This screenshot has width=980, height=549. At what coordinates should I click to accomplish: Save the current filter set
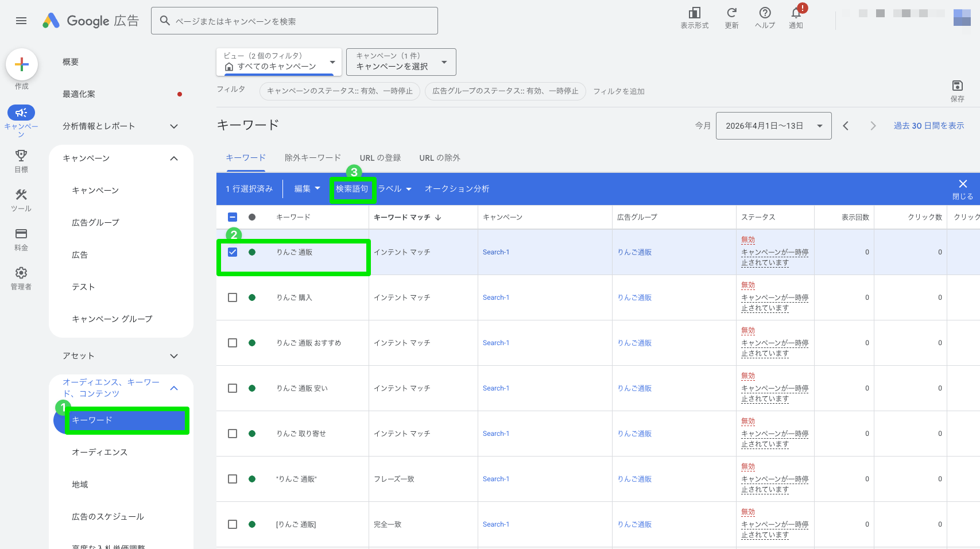(x=957, y=86)
